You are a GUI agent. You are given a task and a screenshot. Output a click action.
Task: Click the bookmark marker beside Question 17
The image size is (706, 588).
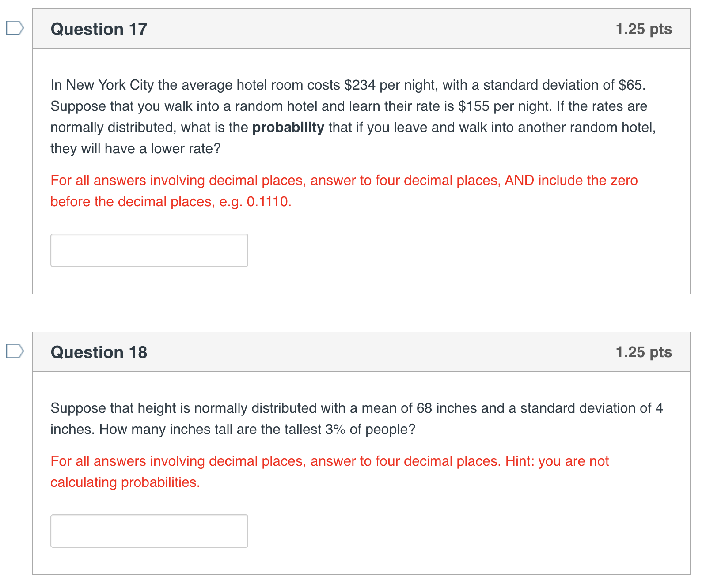click(15, 28)
